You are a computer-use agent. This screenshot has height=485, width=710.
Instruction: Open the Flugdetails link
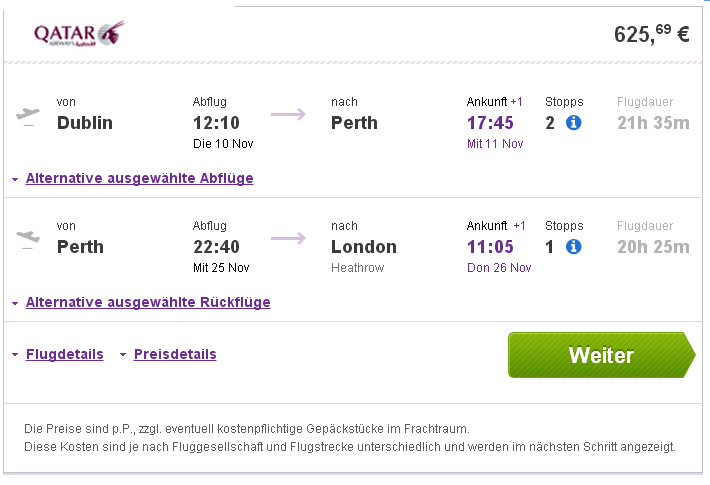65,354
